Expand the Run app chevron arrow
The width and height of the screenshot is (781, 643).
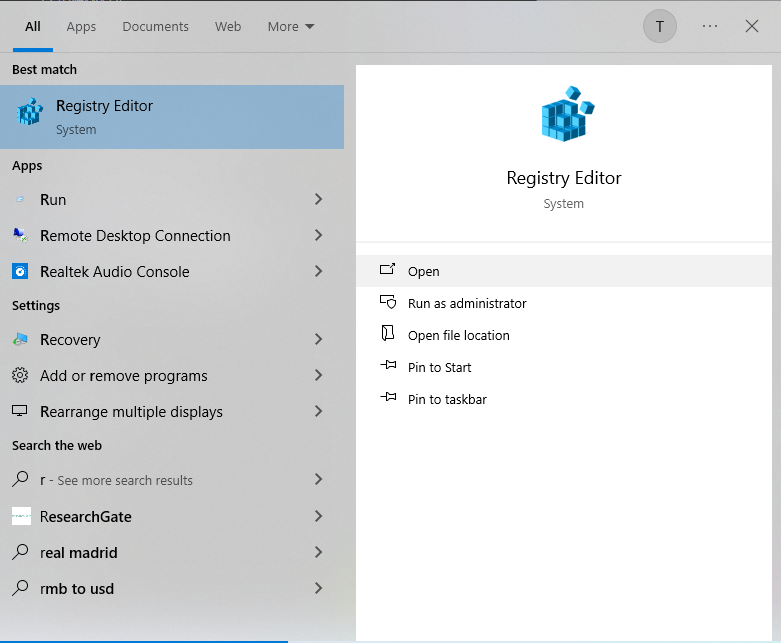[x=318, y=200]
